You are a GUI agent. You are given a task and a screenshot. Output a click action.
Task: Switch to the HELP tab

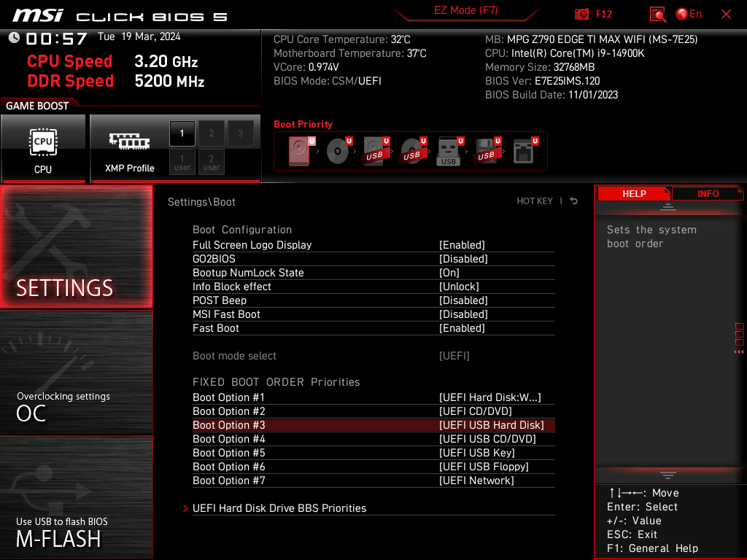634,193
